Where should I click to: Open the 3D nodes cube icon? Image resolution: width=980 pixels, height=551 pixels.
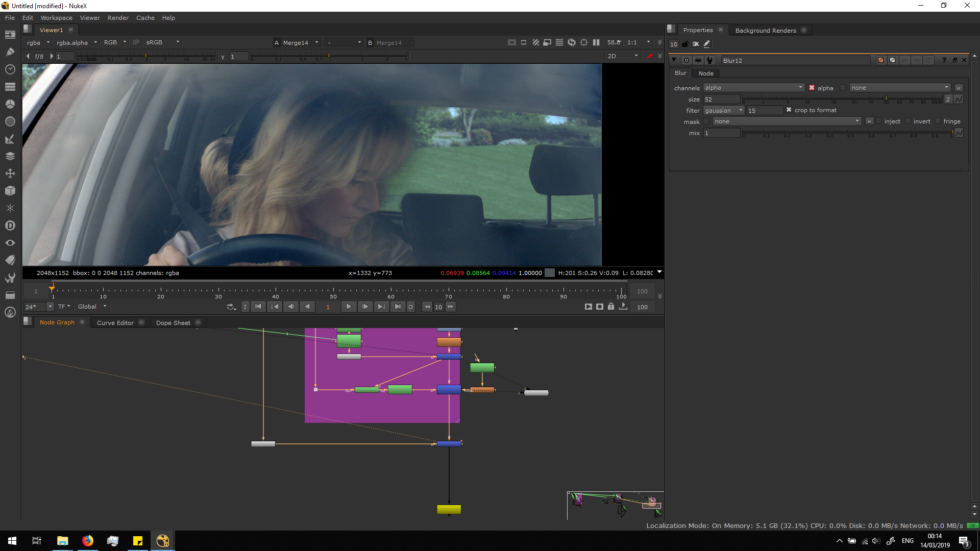[x=10, y=191]
